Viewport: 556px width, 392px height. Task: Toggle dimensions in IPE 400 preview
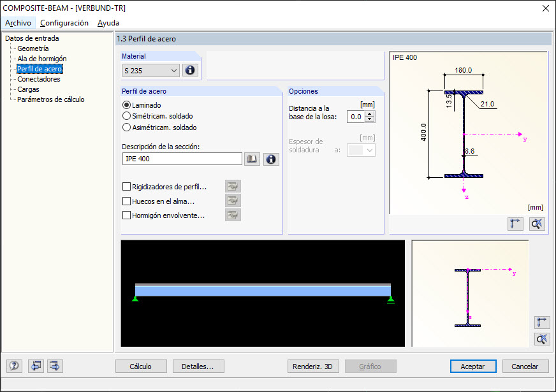(515, 224)
